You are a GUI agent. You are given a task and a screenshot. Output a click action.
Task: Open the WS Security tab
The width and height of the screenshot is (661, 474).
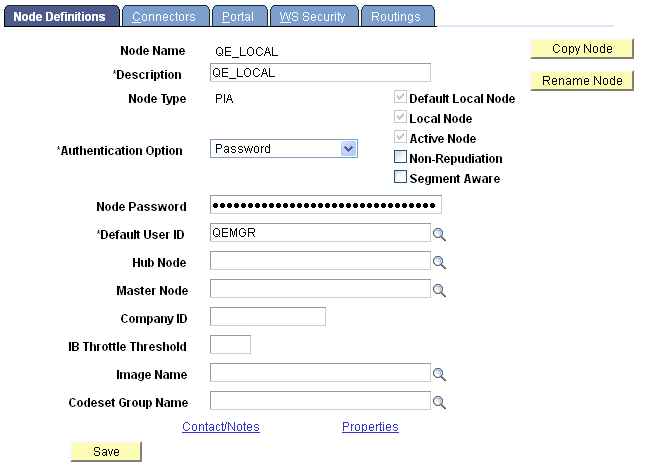click(314, 16)
